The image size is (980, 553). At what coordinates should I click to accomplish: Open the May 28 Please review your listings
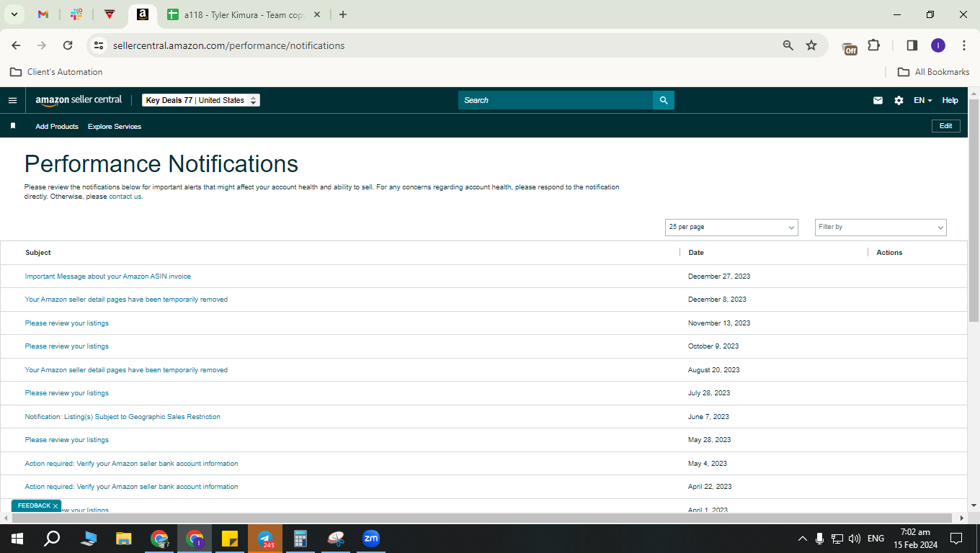pyautogui.click(x=67, y=440)
